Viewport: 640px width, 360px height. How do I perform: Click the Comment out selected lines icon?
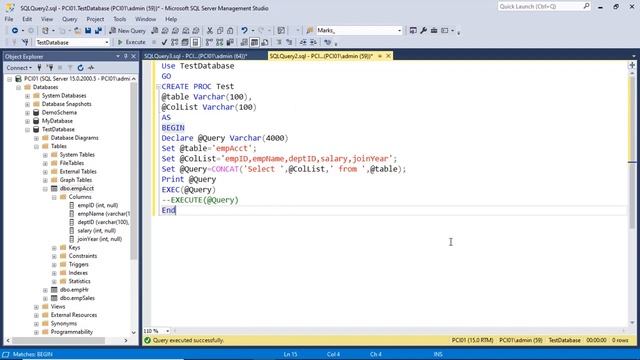tap(279, 42)
